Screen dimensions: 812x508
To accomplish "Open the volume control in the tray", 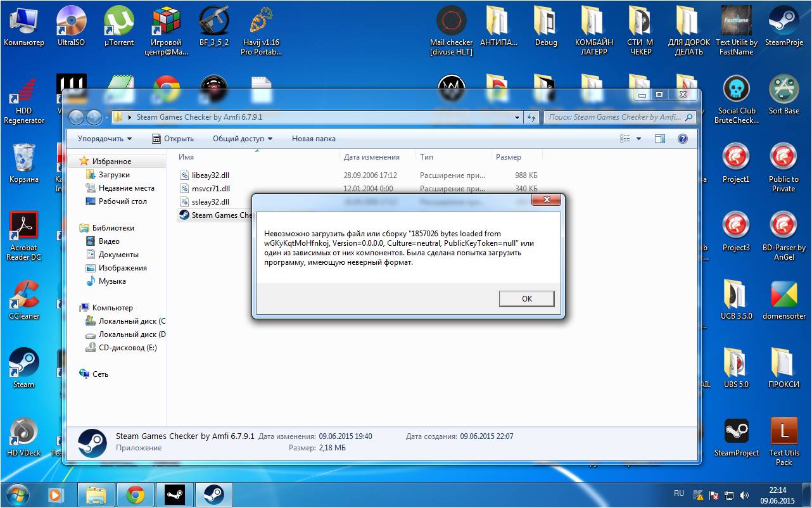I will pyautogui.click(x=743, y=495).
